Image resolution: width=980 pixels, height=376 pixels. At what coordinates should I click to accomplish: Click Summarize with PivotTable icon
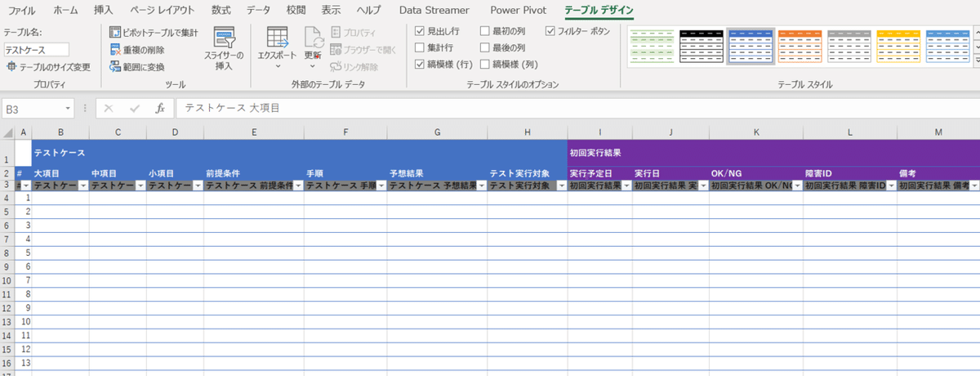click(x=116, y=33)
